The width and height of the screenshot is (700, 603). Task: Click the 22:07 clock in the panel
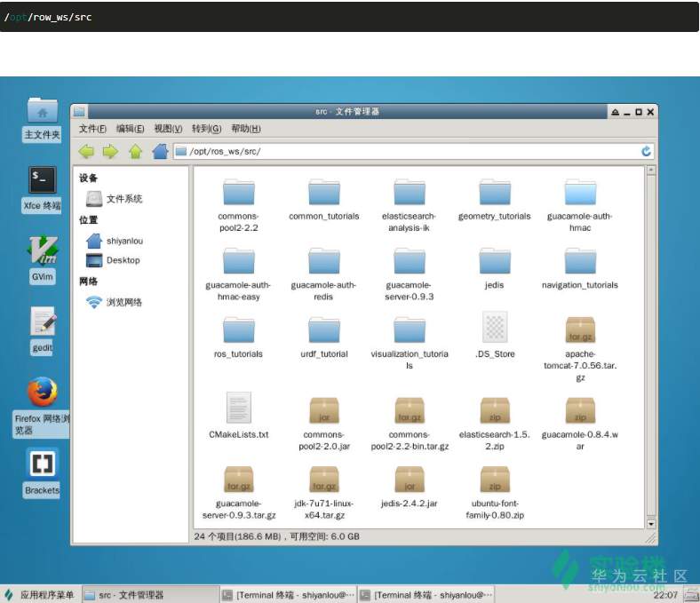click(665, 595)
